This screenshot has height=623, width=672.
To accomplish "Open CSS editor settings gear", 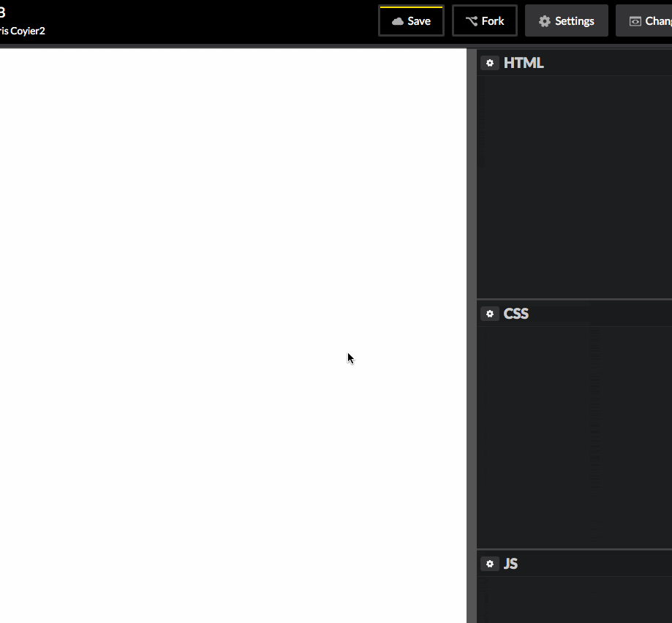I will [490, 314].
